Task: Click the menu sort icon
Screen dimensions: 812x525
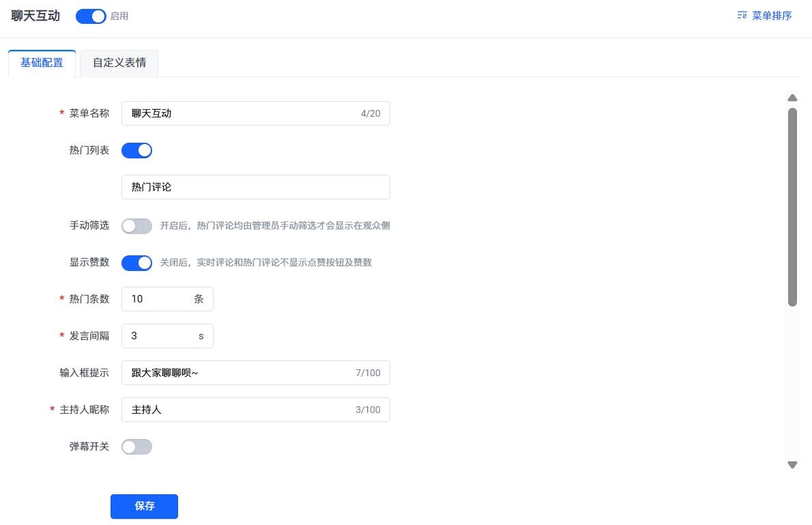Action: tap(742, 16)
